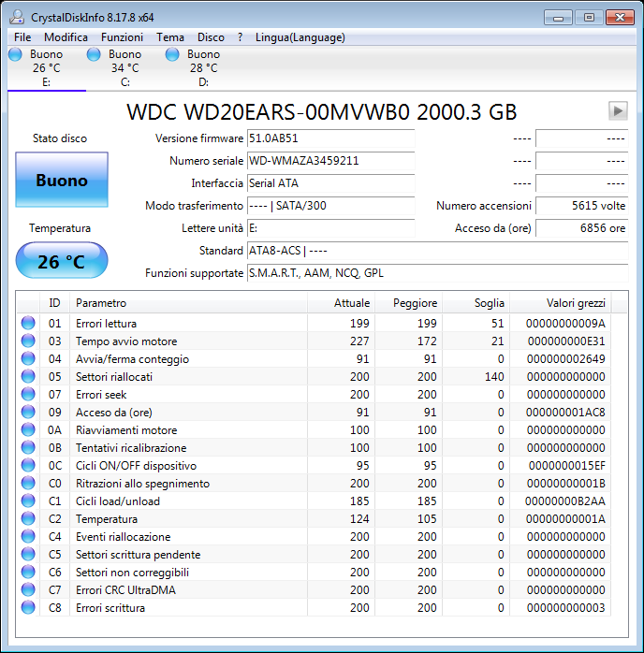Click the Funzioni supportate field

(437, 273)
